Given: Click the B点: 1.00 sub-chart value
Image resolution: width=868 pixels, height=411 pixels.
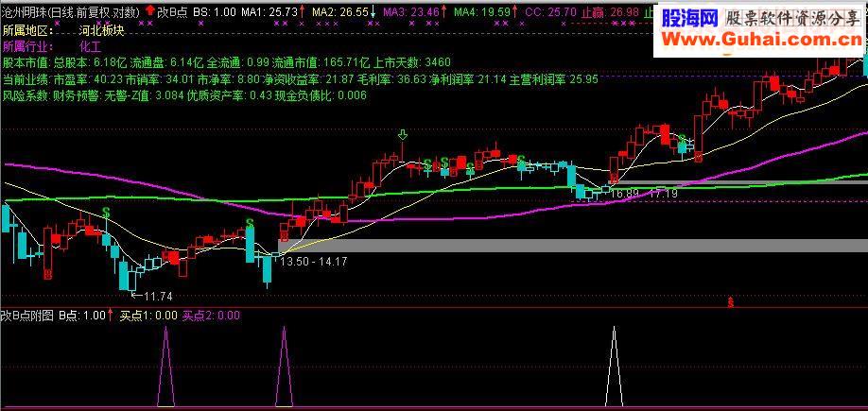Looking at the screenshot, I should (82, 316).
